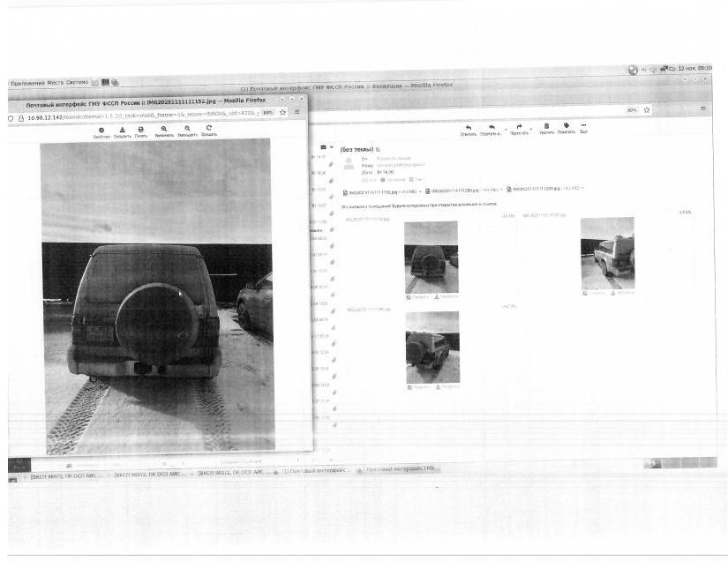Switch to Почтовый интерфейс ГМУ taskbar window

(x=400, y=469)
